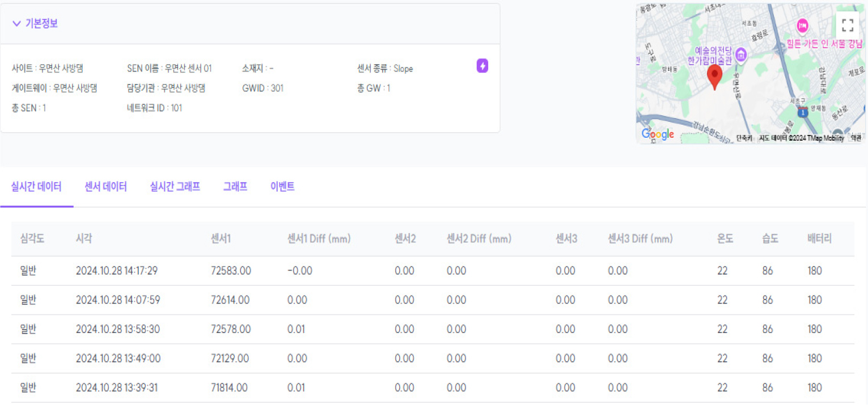The height and width of the screenshot is (405, 868).
Task: Select the row timestamped 2024.10.28 13:39:31
Action: [117, 388]
